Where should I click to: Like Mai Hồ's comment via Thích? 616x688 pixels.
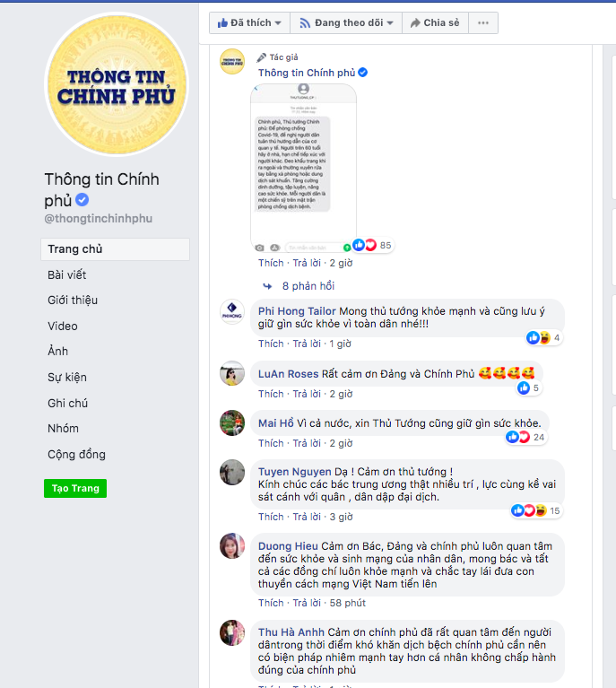pos(271,443)
